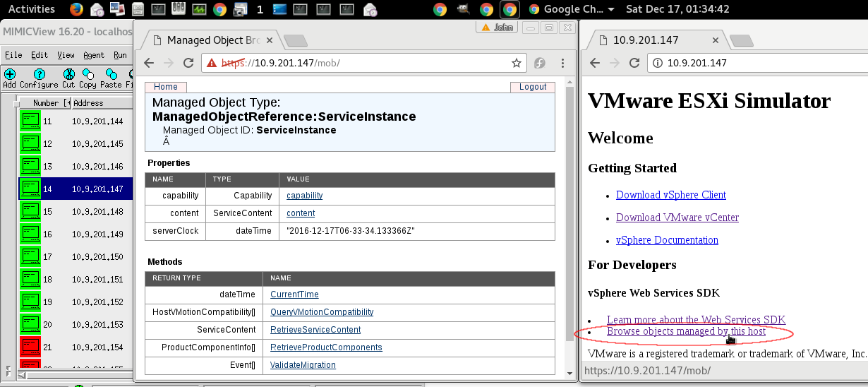Open Agent menu in MIMICView
Image resolution: width=868 pixels, height=387 pixels.
point(94,55)
